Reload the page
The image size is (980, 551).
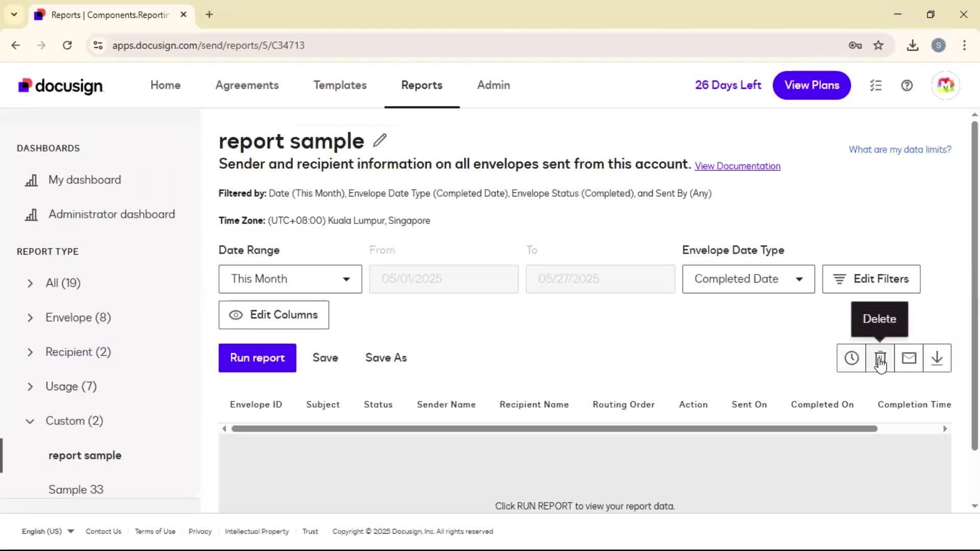coord(67,45)
